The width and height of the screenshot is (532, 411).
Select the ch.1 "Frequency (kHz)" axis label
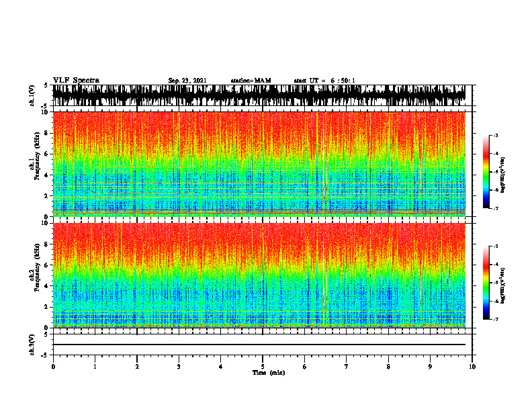37,156
